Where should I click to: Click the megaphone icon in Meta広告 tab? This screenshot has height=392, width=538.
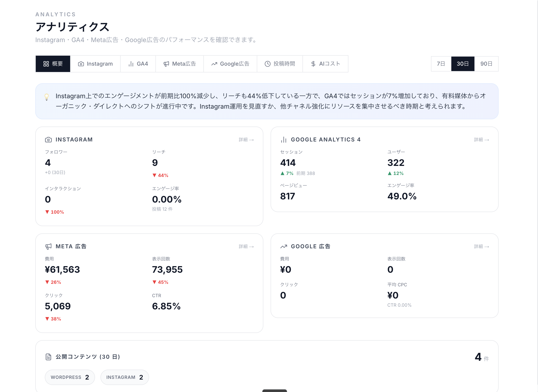166,64
